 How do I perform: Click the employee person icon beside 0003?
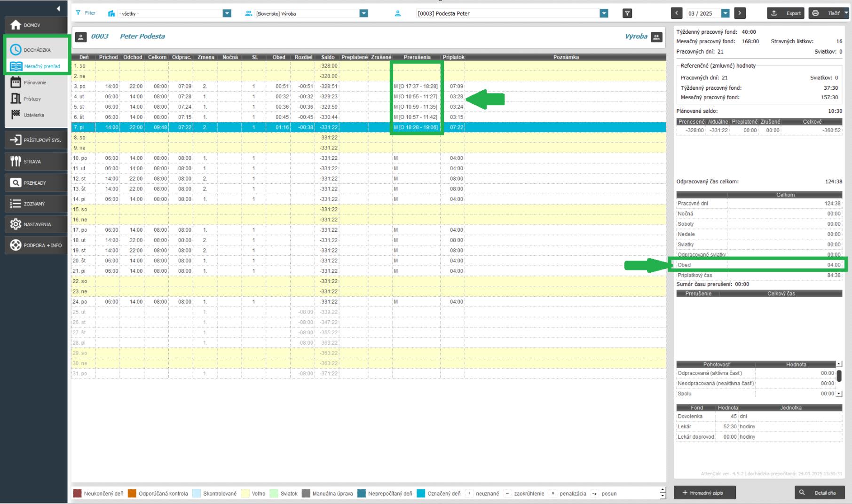click(x=81, y=37)
